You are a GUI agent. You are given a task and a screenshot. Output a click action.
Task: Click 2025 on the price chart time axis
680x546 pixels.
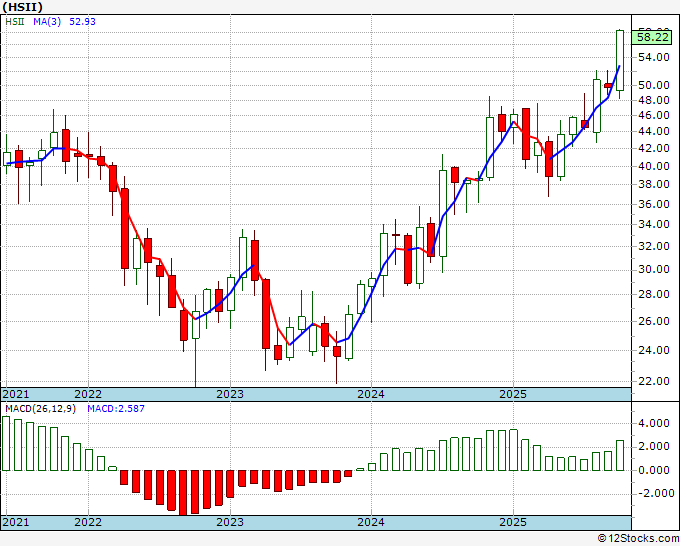513,394
